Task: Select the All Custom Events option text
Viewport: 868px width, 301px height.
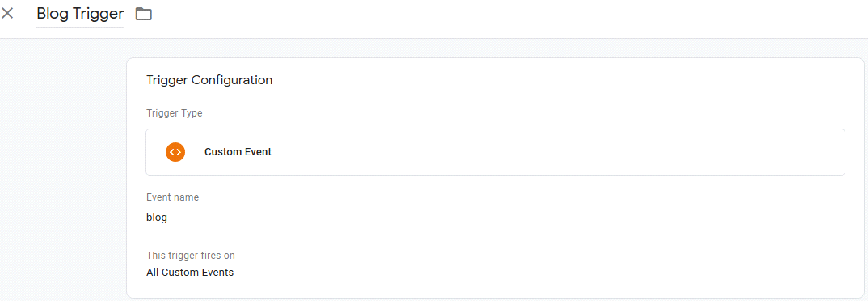Action: click(190, 273)
